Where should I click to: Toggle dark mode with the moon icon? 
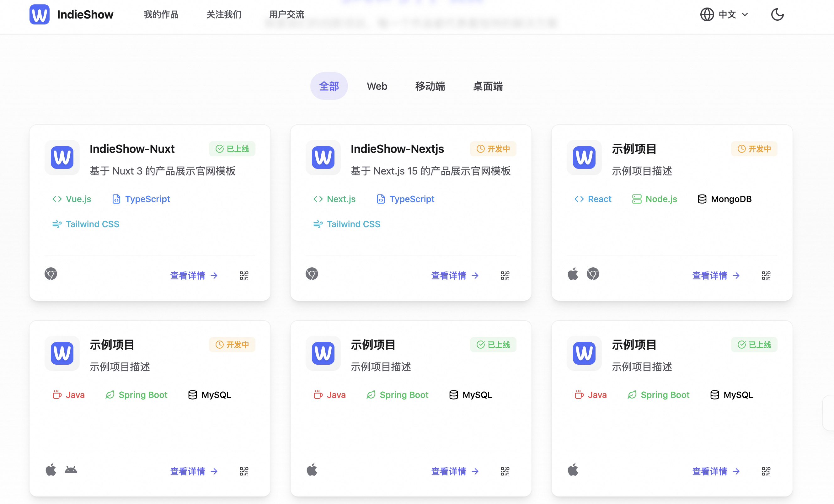pyautogui.click(x=777, y=14)
